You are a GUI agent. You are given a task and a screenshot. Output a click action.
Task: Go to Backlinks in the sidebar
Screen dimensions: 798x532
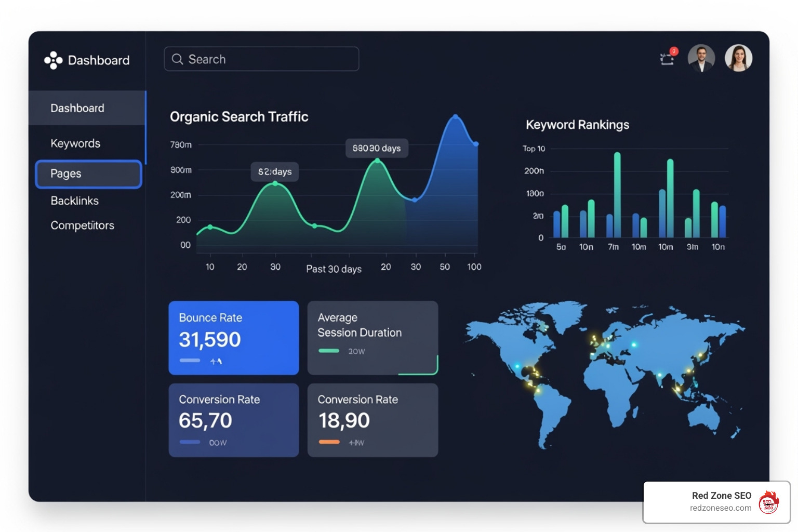(74, 201)
